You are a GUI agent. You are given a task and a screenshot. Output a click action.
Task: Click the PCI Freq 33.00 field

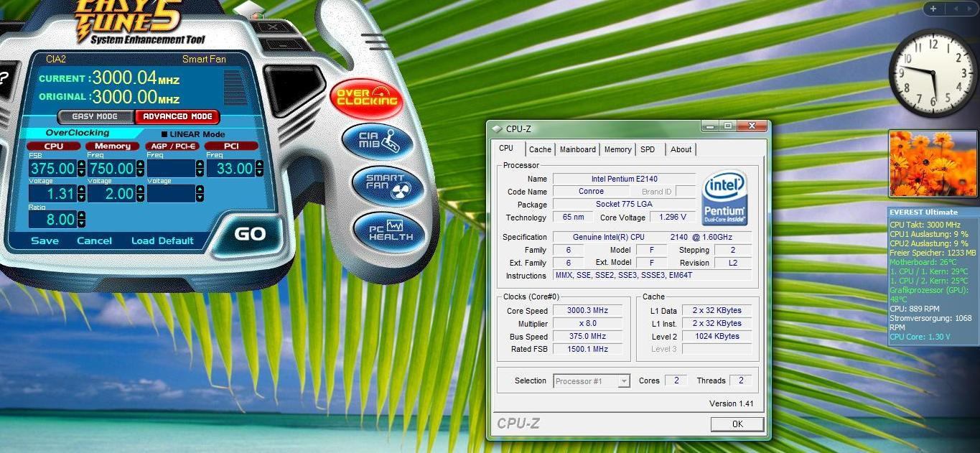(230, 169)
